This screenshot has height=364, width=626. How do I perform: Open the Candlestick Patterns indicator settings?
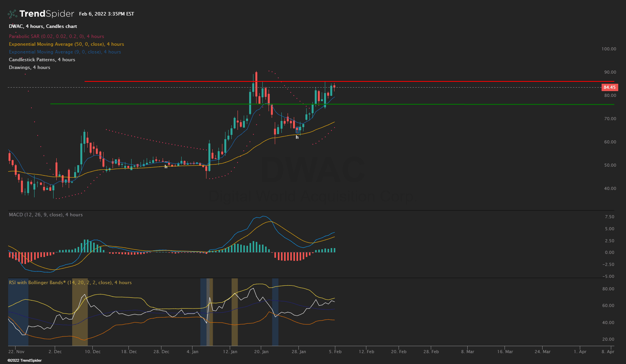click(x=42, y=59)
